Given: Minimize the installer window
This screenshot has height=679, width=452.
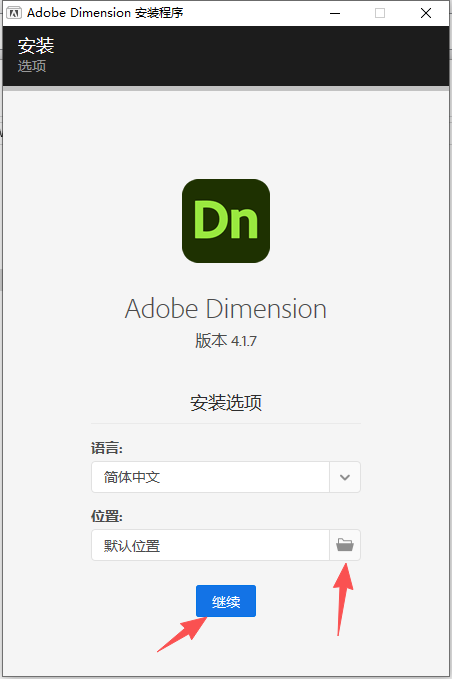Looking at the screenshot, I should click(335, 13).
